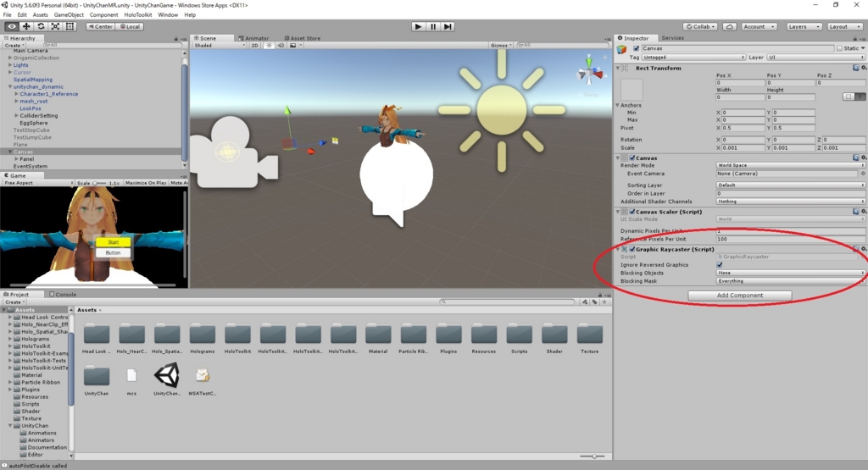Start play mode with the Play button
The height and width of the screenshot is (470, 868).
(x=419, y=26)
